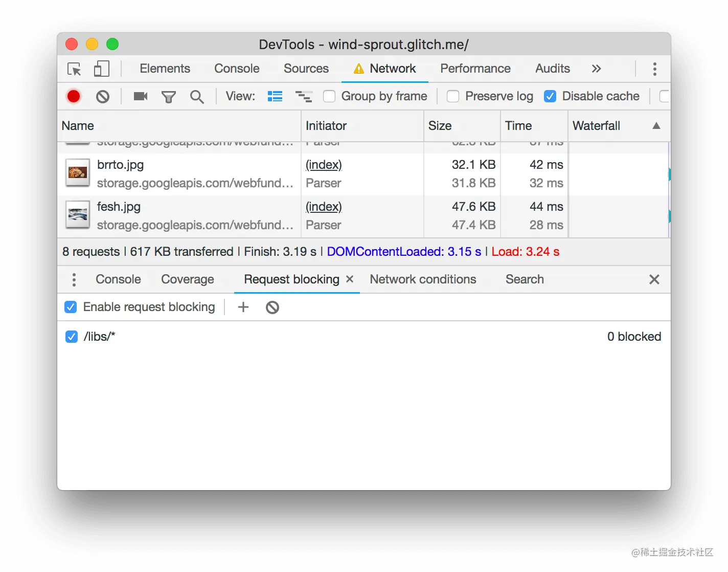Viewport: 728px width, 572px height.
Task: Switch to the Console panel tab
Action: click(x=237, y=69)
